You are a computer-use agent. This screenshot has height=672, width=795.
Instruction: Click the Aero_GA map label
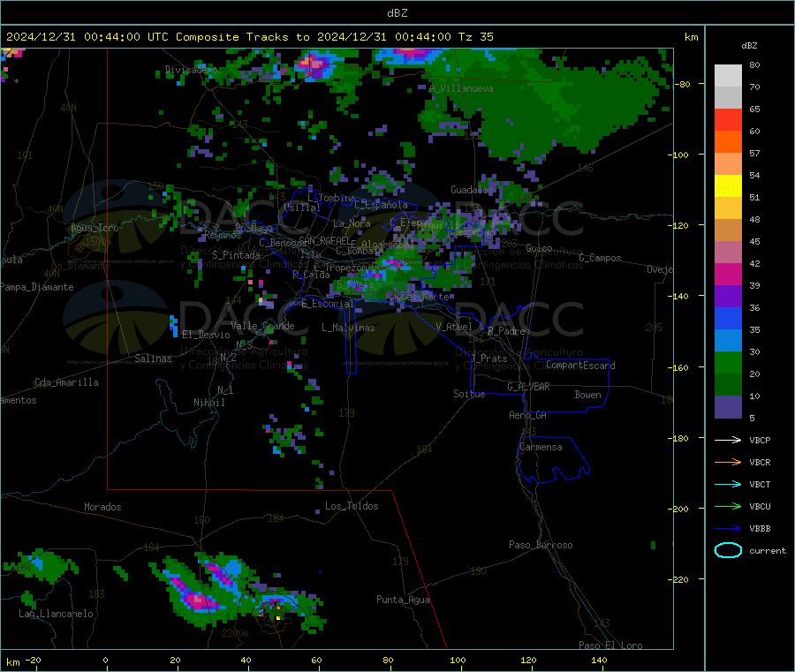click(x=527, y=415)
